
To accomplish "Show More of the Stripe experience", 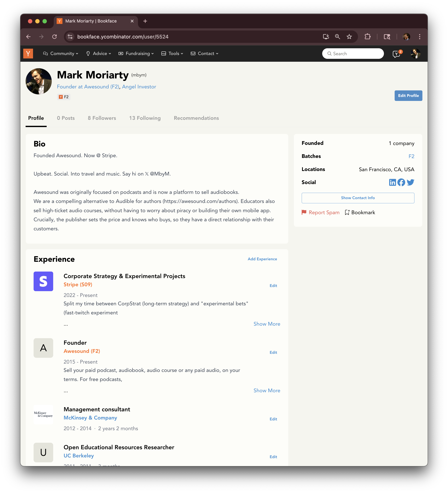I will pos(266,324).
